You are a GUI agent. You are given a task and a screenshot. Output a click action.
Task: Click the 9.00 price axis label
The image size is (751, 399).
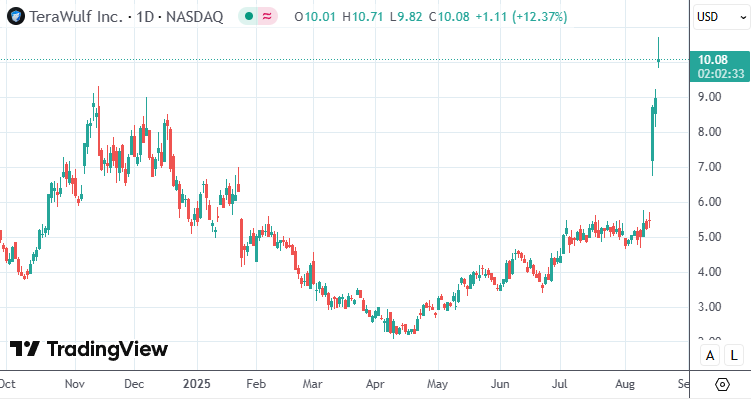[709, 97]
